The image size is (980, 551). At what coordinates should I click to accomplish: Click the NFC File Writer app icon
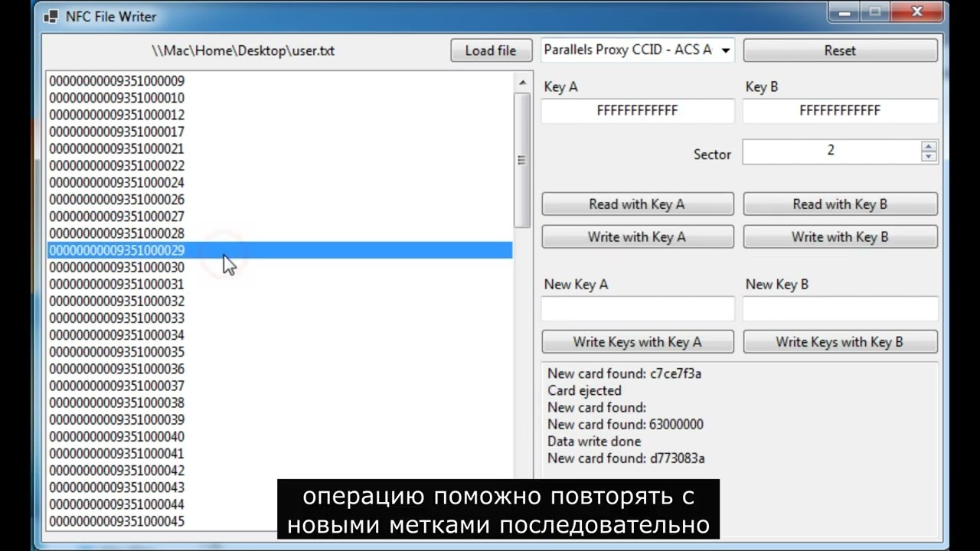pyautogui.click(x=51, y=16)
